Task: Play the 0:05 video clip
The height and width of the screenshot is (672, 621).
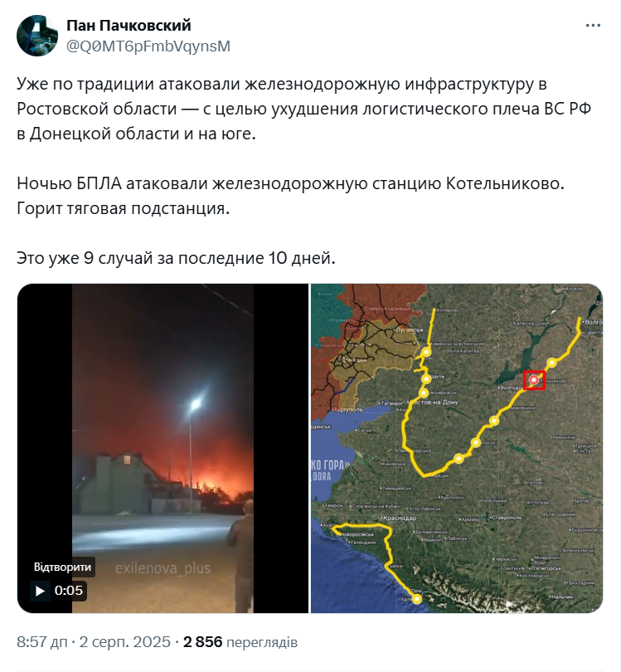Action: 40,591
